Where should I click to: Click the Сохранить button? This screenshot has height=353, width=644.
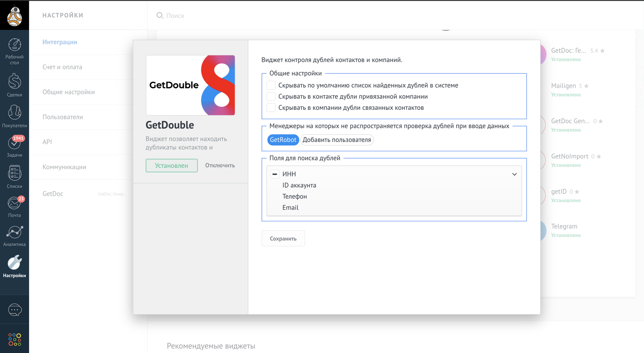coord(283,239)
